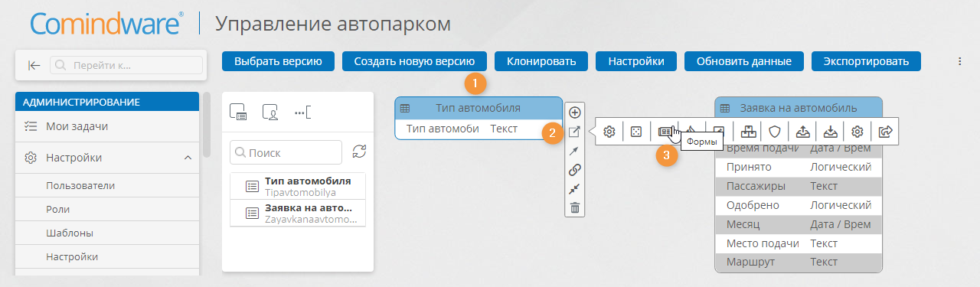The width and height of the screenshot is (980, 287).
Task: Click the chain link icon
Action: [x=574, y=169]
